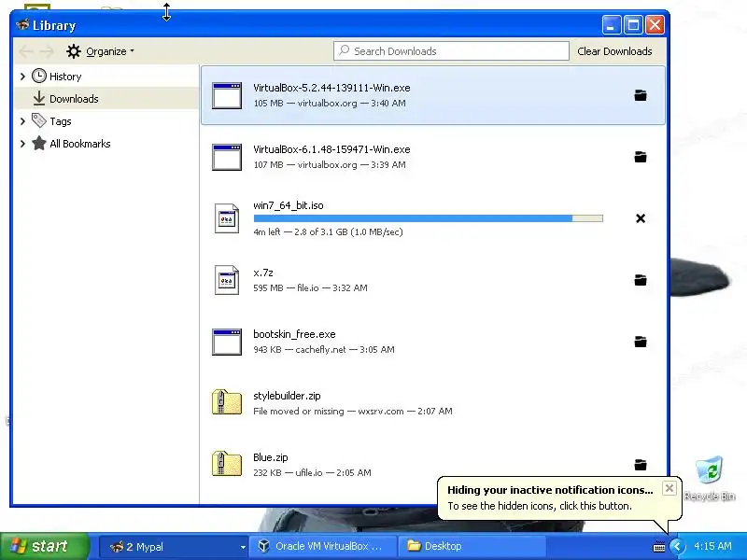Select the VirtualBox-6.1.48-159471-Win.exe filename
The width and height of the screenshot is (747, 560).
[x=331, y=149]
